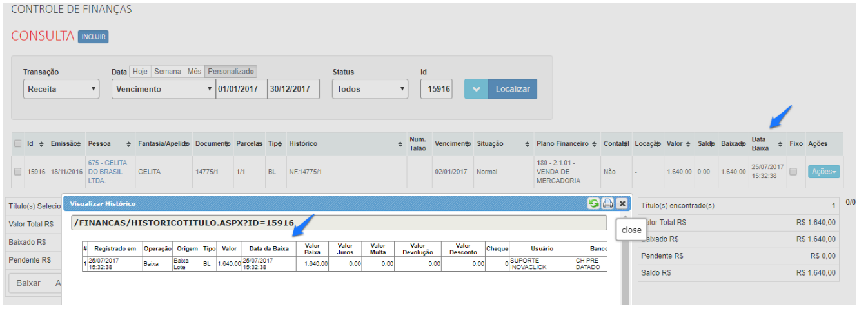Click the print icon in history dialog
The width and height of the screenshot is (868, 311).
(607, 203)
